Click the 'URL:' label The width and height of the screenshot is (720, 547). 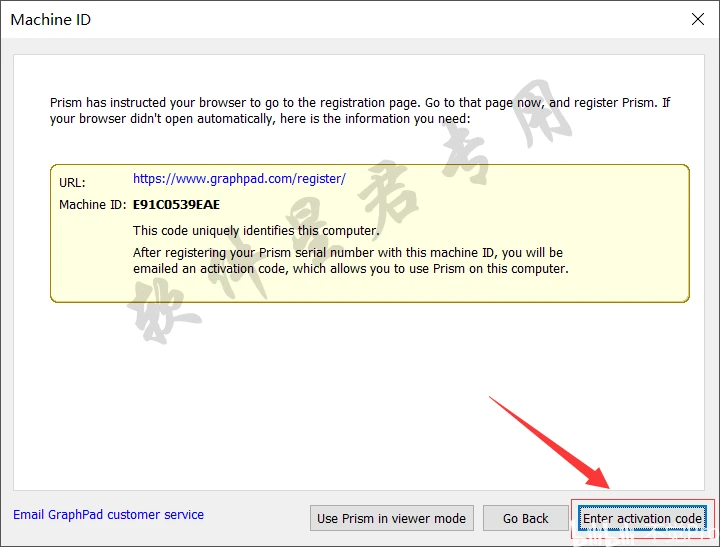point(72,182)
